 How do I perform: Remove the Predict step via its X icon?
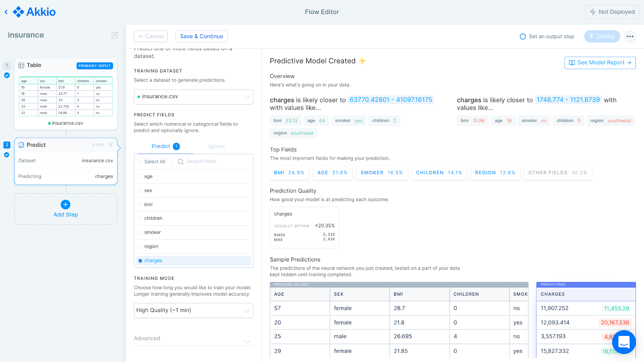tap(111, 145)
